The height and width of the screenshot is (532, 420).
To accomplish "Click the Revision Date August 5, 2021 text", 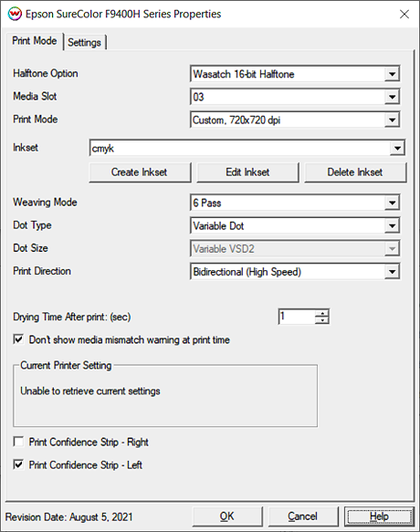I will [68, 517].
